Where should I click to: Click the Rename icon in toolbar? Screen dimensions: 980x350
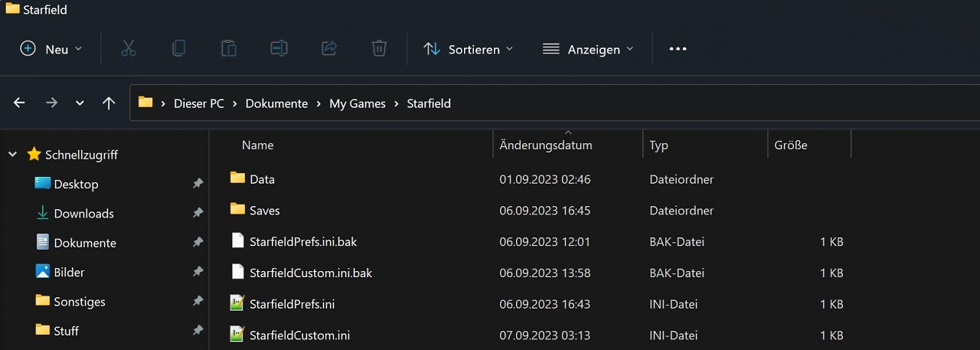(x=279, y=49)
